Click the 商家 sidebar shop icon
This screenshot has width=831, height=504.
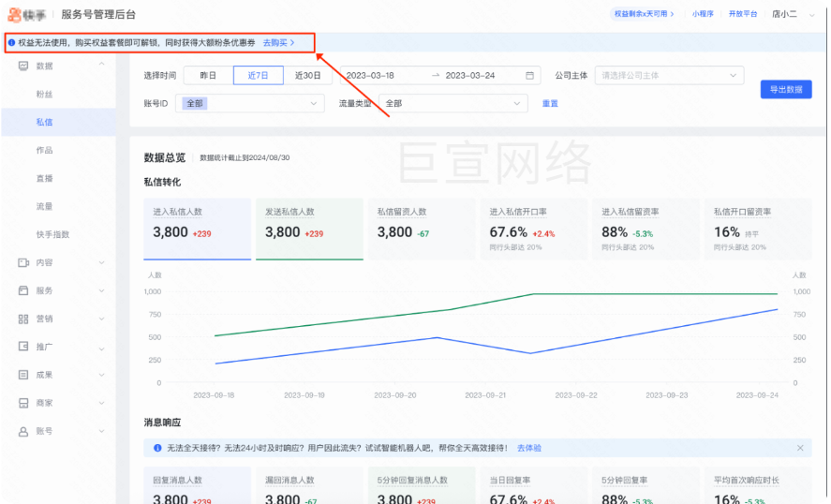(23, 403)
